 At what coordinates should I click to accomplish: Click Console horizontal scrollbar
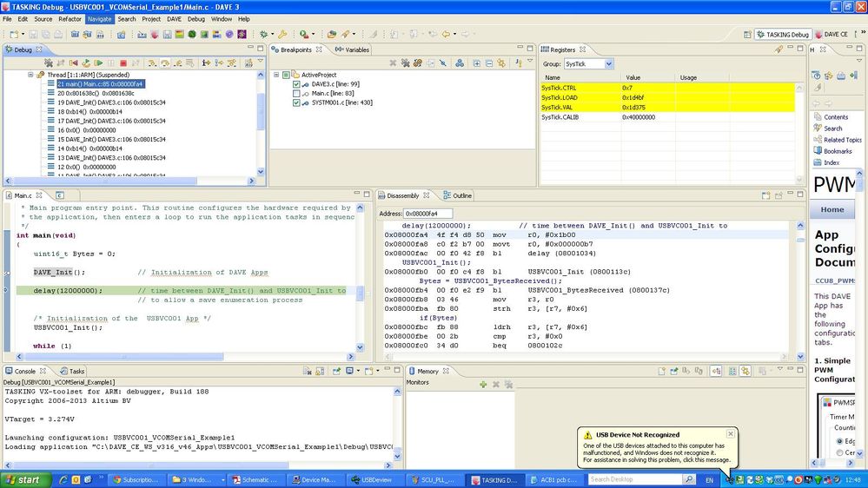[199, 465]
